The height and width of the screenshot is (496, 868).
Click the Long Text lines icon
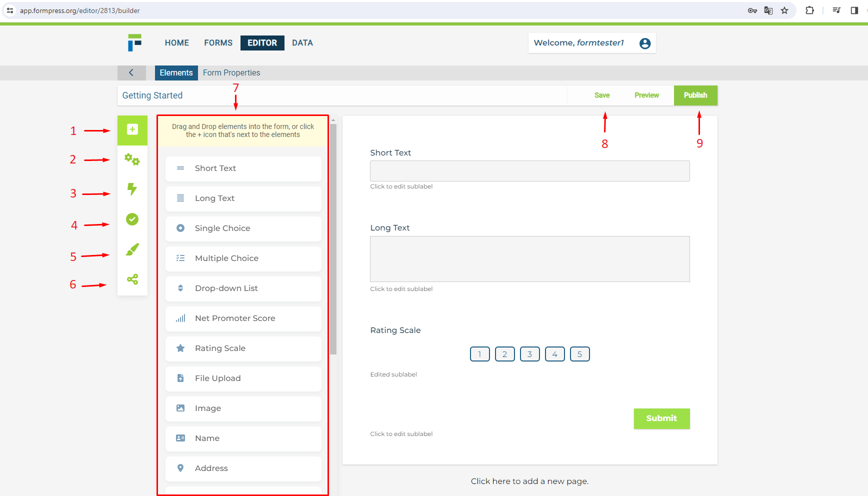click(x=180, y=198)
